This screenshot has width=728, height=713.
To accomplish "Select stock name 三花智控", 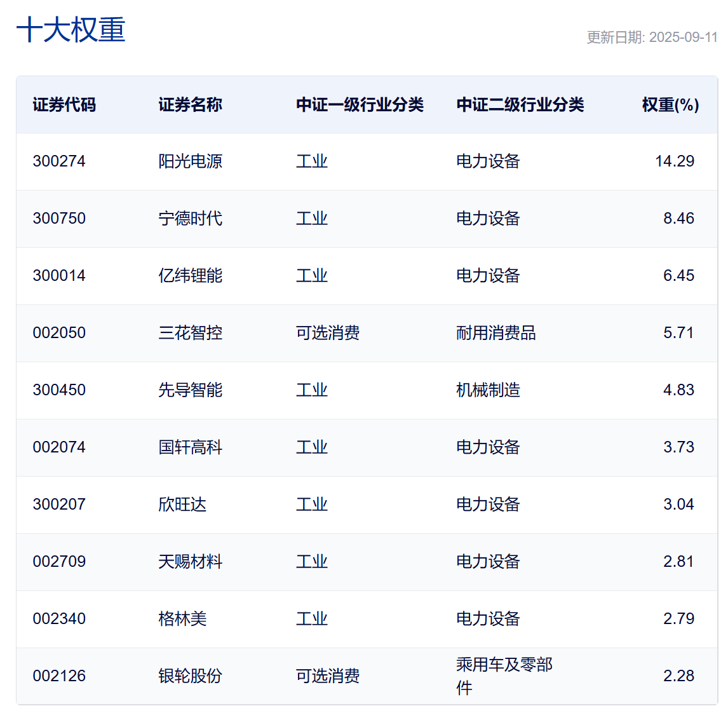I will pos(191,332).
